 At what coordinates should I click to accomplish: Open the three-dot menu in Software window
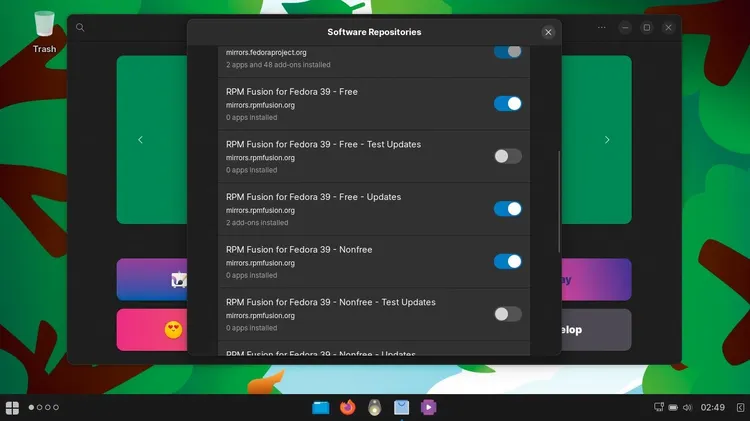602,27
